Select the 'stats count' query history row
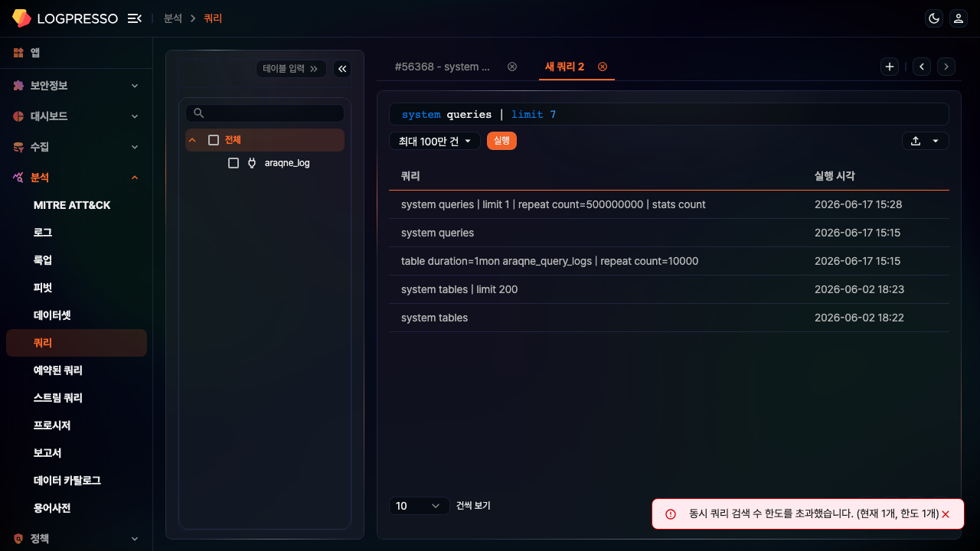The height and width of the screenshot is (551, 980). tap(669, 204)
